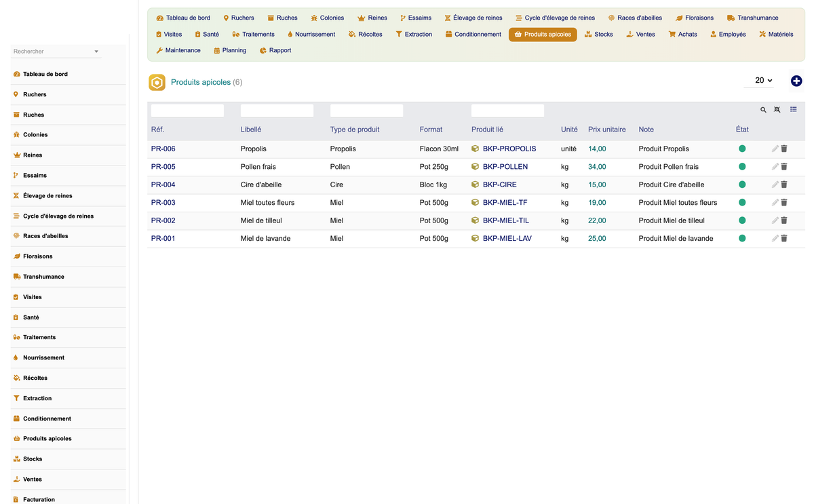Click the add new product plus icon
Image resolution: width=814 pixels, height=504 pixels.
[x=796, y=81]
